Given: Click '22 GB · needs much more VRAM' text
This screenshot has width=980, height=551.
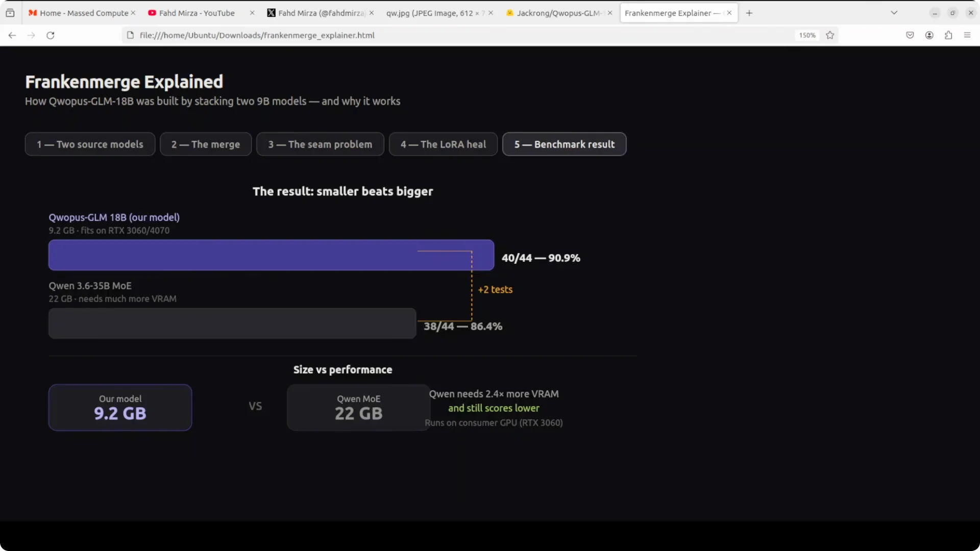Looking at the screenshot, I should (x=113, y=299).
